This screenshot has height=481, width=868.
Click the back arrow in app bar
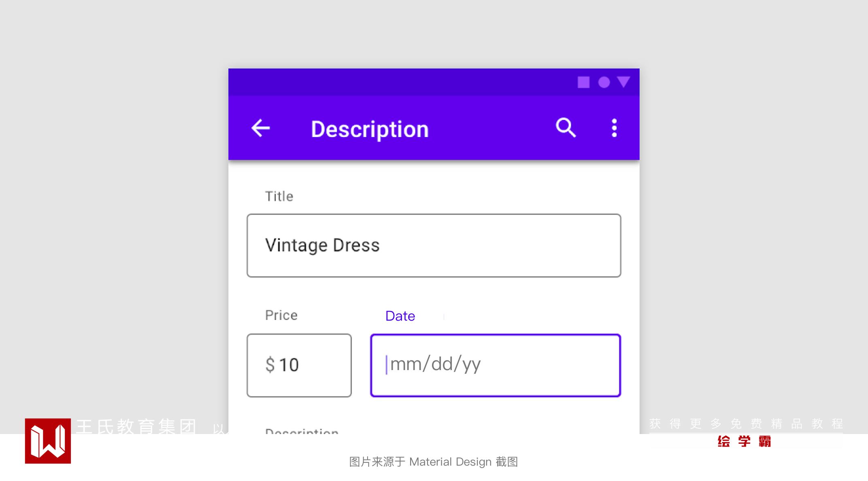tap(261, 128)
